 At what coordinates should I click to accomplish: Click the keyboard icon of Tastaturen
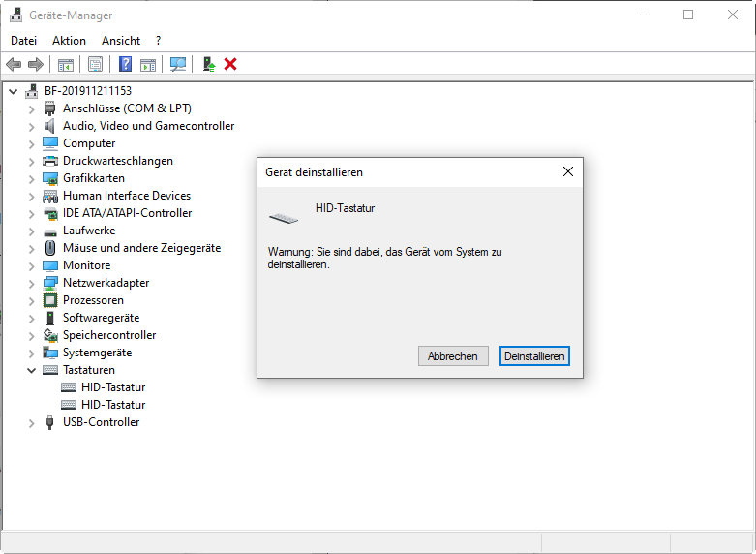[x=50, y=370]
